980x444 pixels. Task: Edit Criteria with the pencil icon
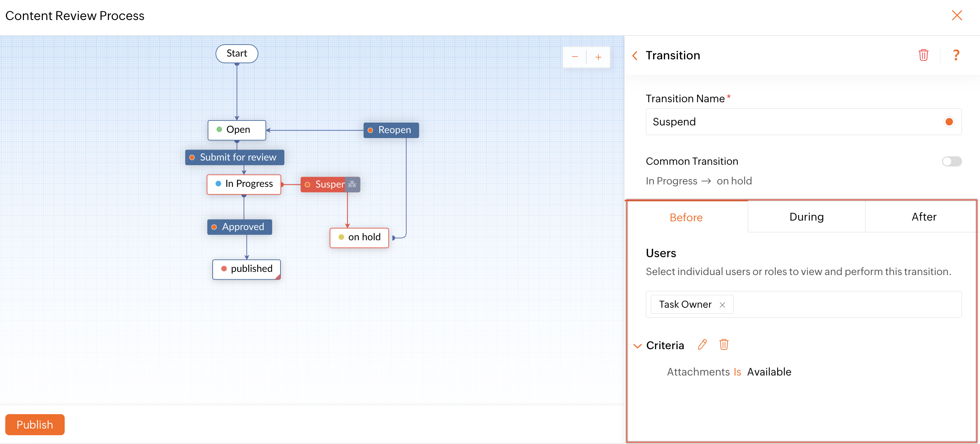click(702, 344)
